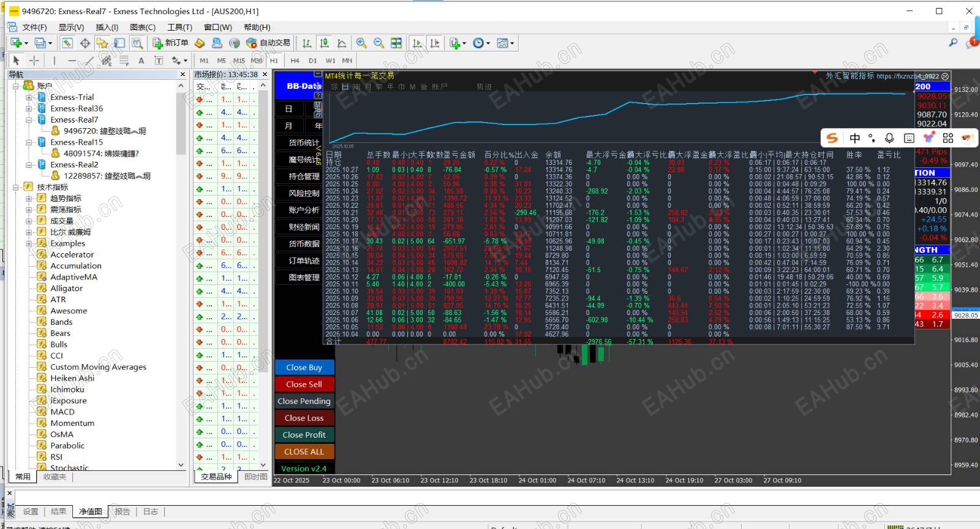Screen dimensions: 980x529
Task: Expand the Exness-Trial account node
Action: tap(29, 97)
